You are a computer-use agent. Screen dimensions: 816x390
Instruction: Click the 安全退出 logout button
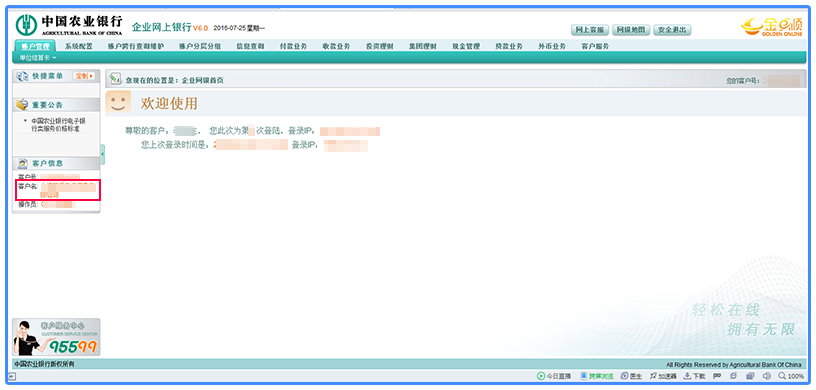(672, 30)
